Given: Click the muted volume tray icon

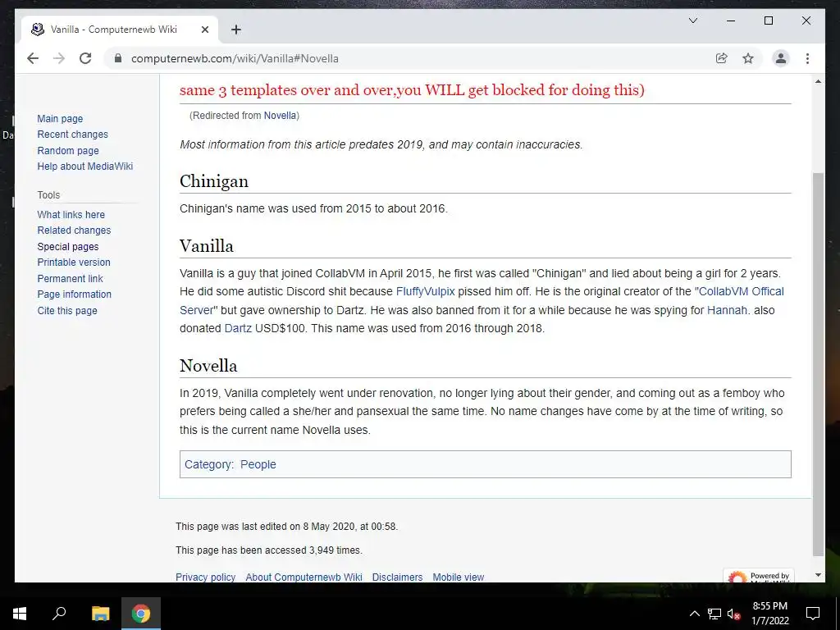Looking at the screenshot, I should click(734, 614).
